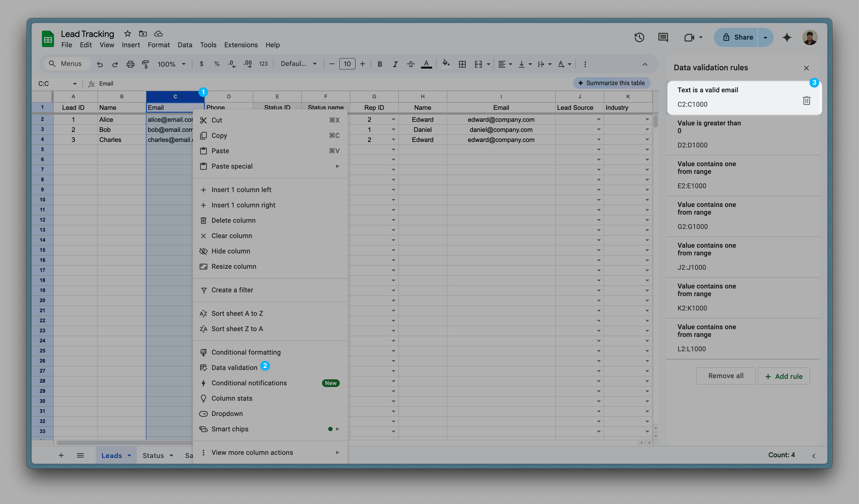Click the font size input field
This screenshot has height=504, width=859.
(x=347, y=64)
